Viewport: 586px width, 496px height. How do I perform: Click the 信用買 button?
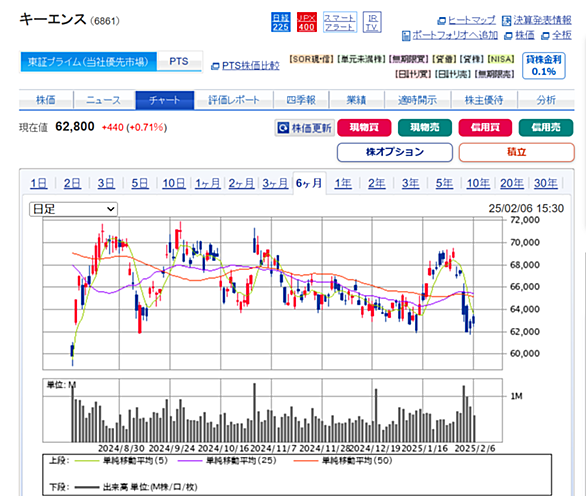tap(485, 128)
